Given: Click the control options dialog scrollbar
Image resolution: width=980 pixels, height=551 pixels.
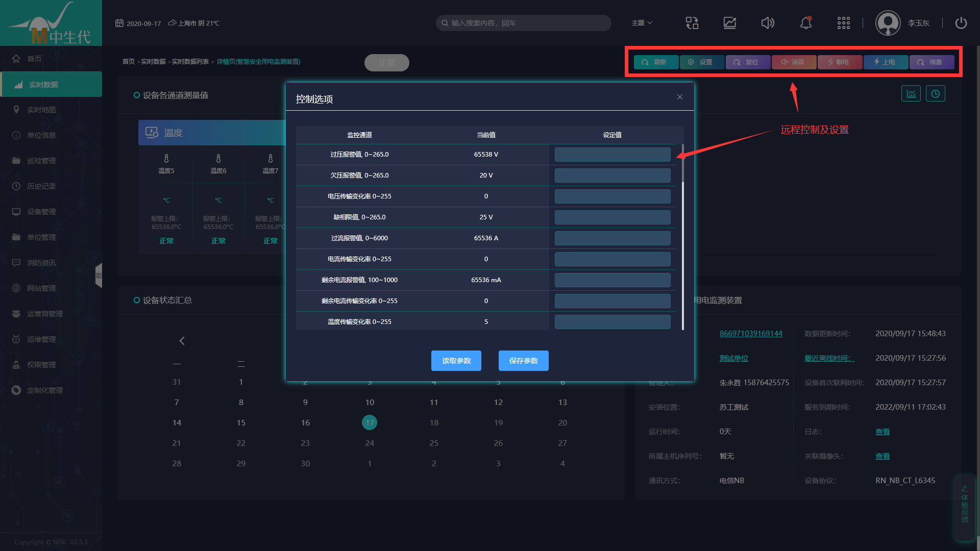Looking at the screenshot, I should click(x=682, y=164).
